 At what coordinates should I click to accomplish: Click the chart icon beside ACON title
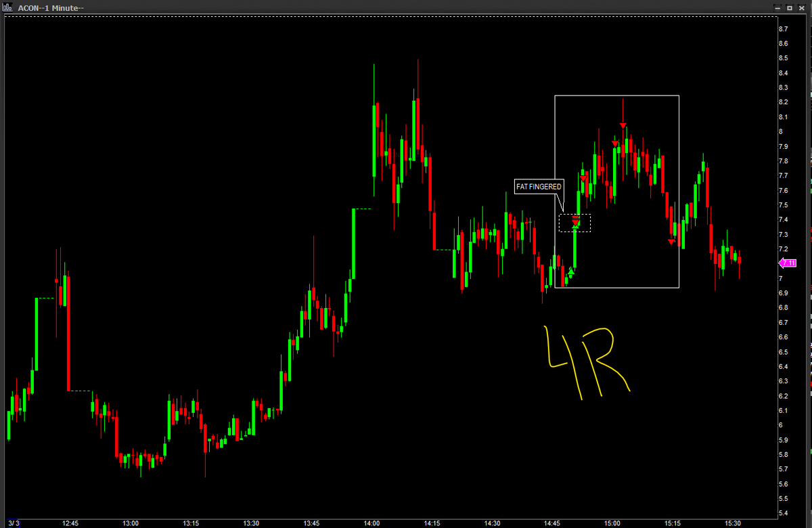8,7
